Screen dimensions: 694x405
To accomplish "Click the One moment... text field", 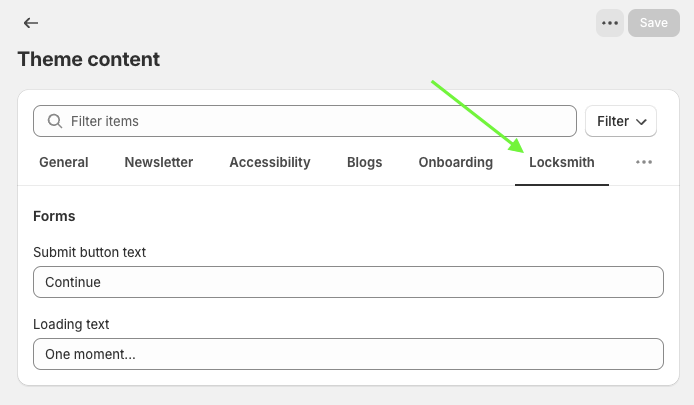I will (348, 354).
